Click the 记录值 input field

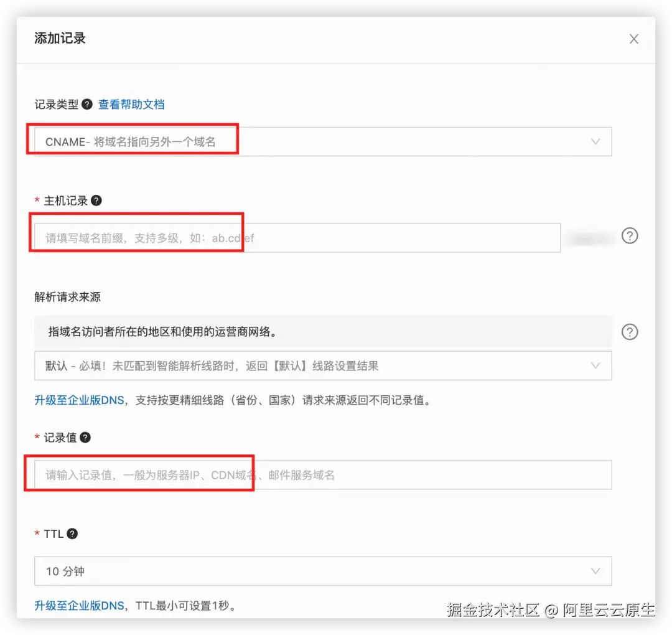coord(311,474)
